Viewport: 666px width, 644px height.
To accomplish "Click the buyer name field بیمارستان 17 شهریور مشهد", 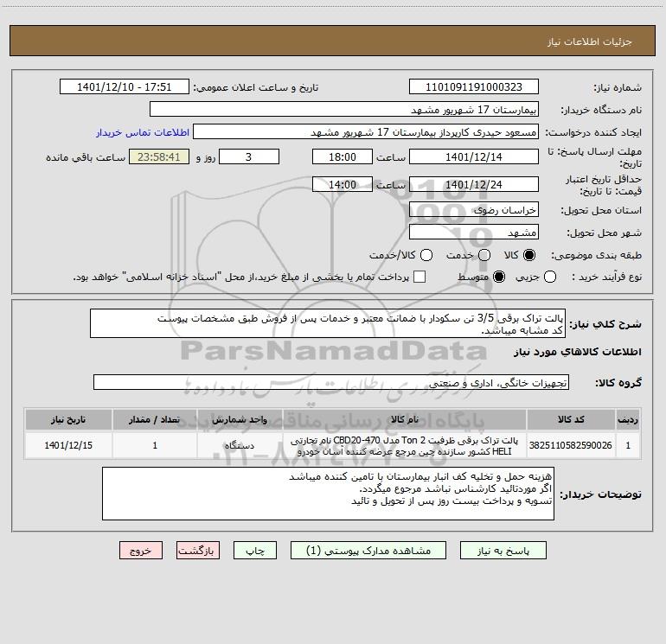I will coord(344,109).
